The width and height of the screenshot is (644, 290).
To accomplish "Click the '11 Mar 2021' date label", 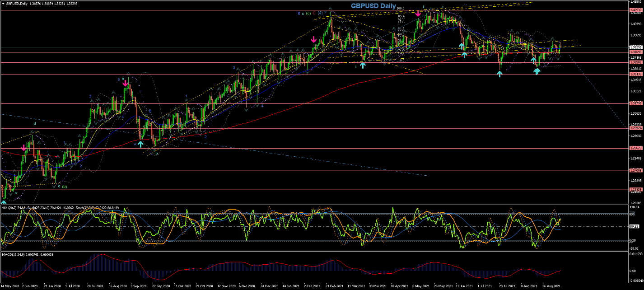I will [x=356, y=286].
